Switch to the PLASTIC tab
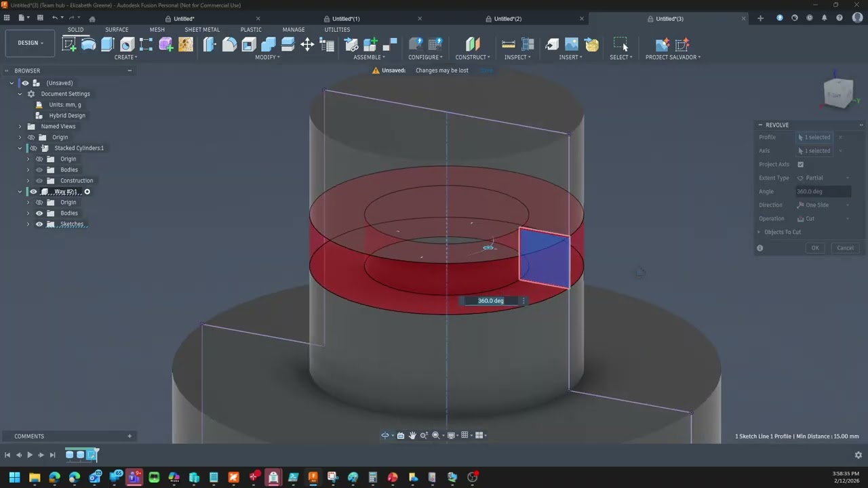This screenshot has height=488, width=868. [x=251, y=30]
